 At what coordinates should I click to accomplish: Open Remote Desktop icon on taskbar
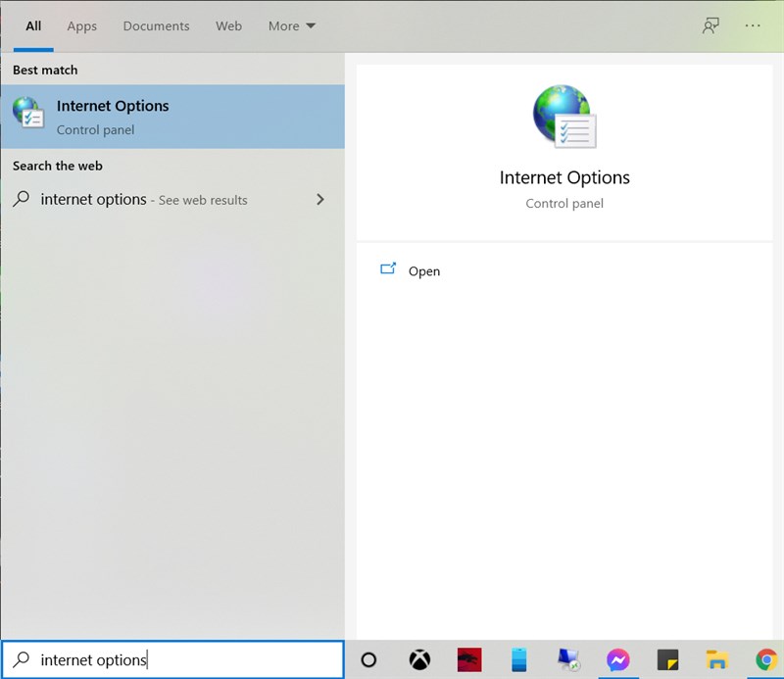(x=568, y=660)
